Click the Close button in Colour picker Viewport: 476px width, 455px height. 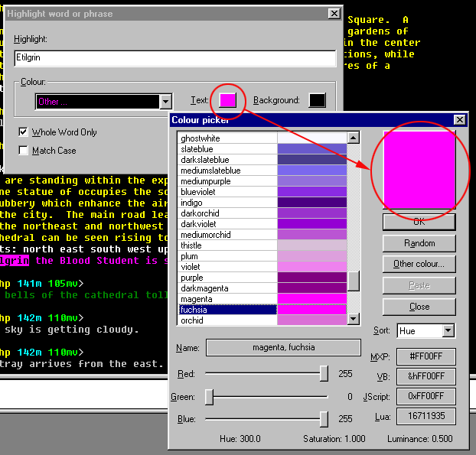point(419,307)
